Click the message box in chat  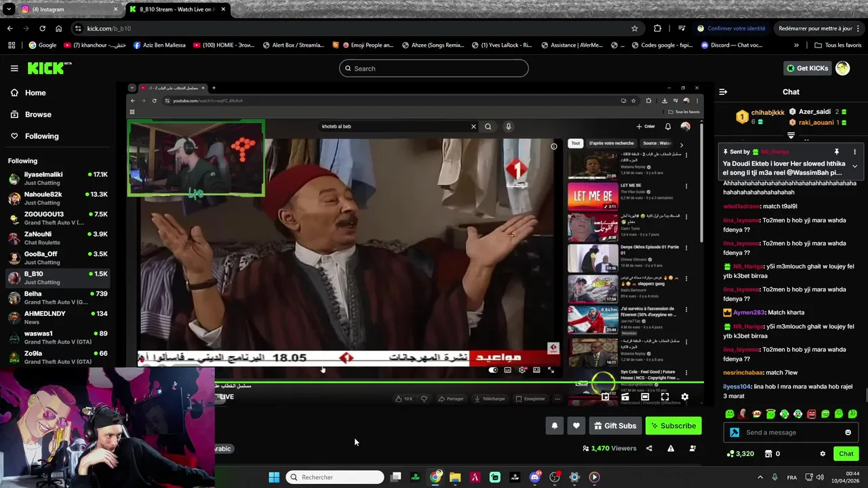791,432
